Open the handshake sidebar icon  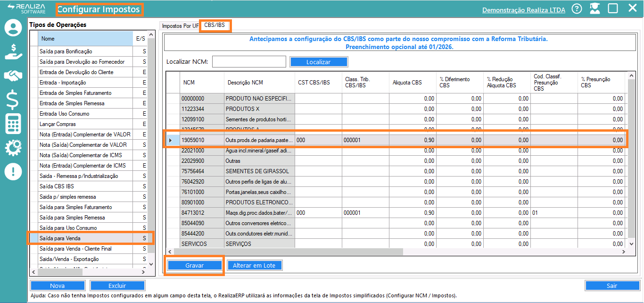coord(13,76)
